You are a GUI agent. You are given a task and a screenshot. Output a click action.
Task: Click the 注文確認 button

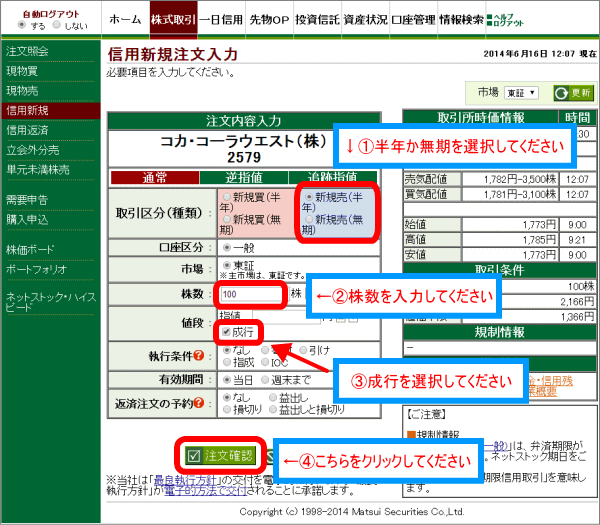(x=220, y=455)
